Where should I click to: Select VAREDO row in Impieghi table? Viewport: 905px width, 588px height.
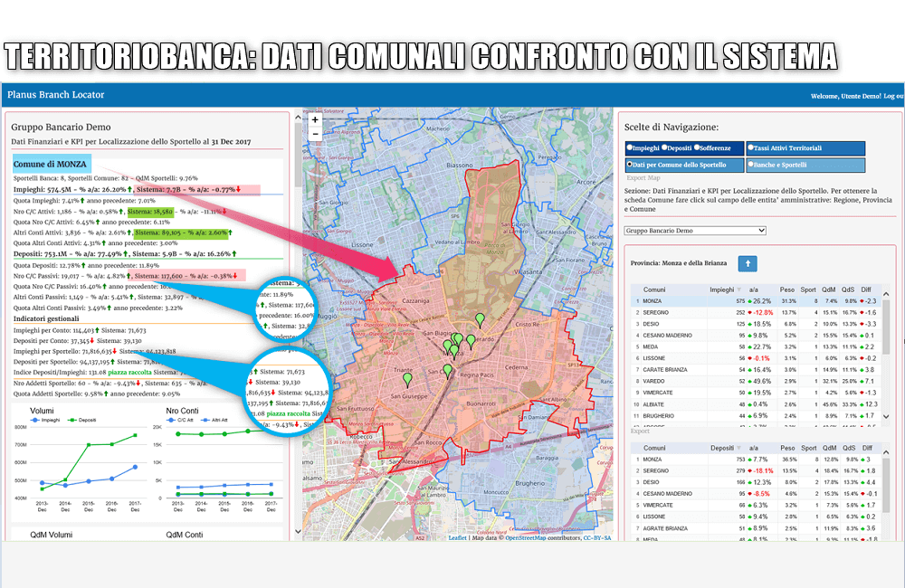pos(755,382)
